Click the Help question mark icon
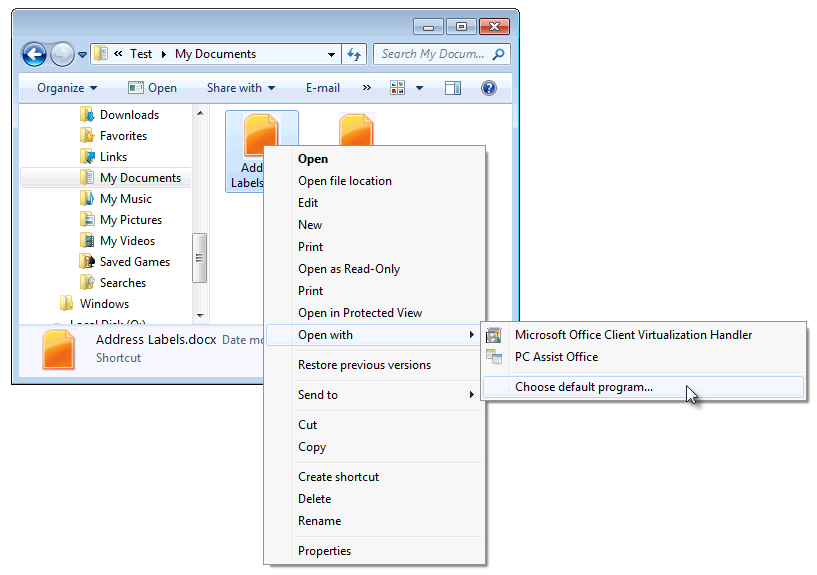The width and height of the screenshot is (817, 575). pyautogui.click(x=489, y=88)
